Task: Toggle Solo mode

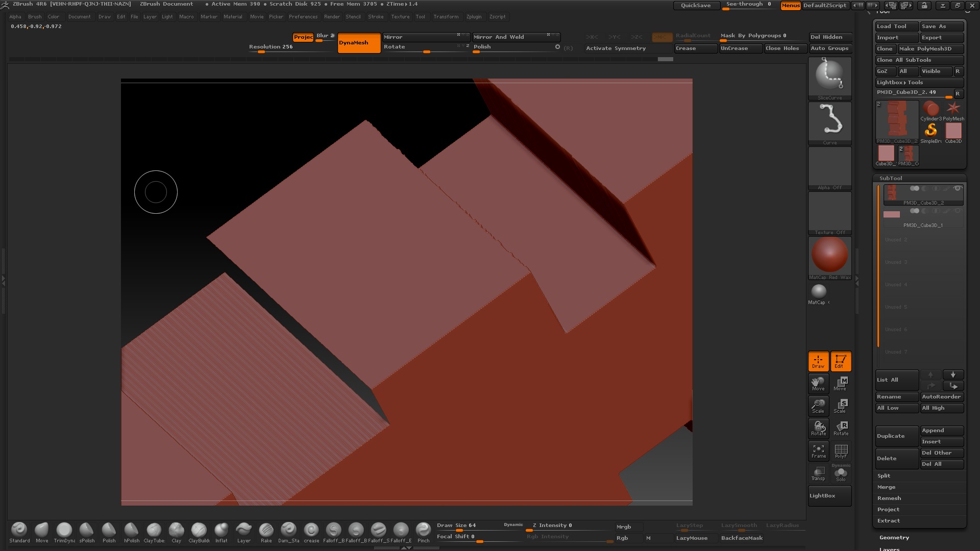Action: pos(841,473)
